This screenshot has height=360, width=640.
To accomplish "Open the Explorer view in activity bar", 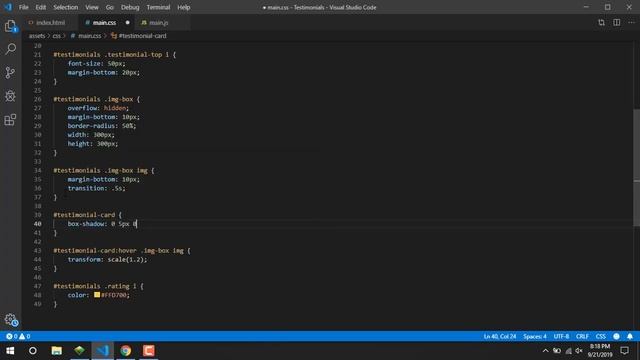I will 11,27.
